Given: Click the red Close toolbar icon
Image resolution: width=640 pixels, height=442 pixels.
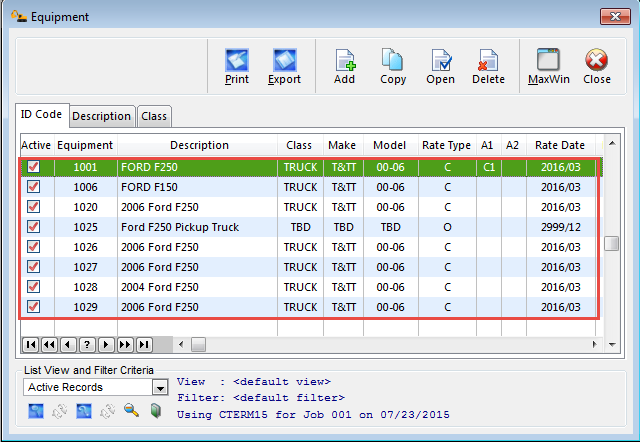Looking at the screenshot, I should click(x=597, y=66).
